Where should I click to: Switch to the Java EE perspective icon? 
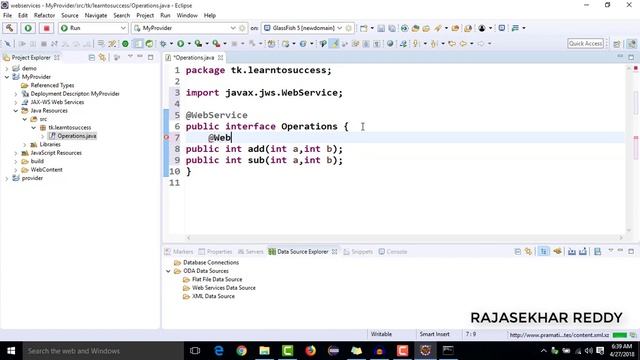(x=632, y=44)
